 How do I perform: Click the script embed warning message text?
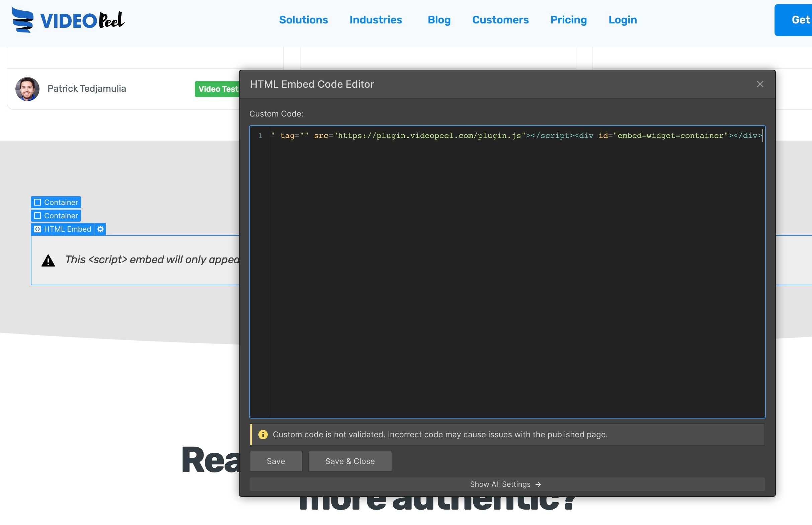click(x=152, y=259)
